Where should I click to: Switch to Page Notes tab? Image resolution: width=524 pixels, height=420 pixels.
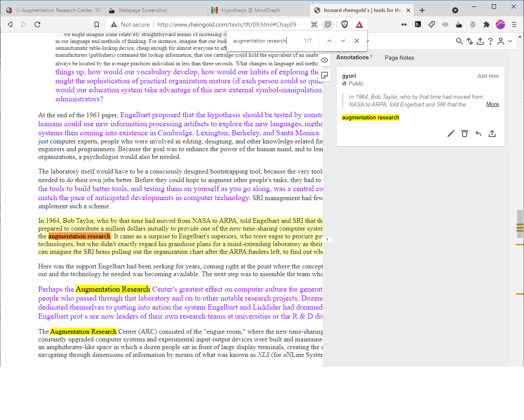[399, 58]
